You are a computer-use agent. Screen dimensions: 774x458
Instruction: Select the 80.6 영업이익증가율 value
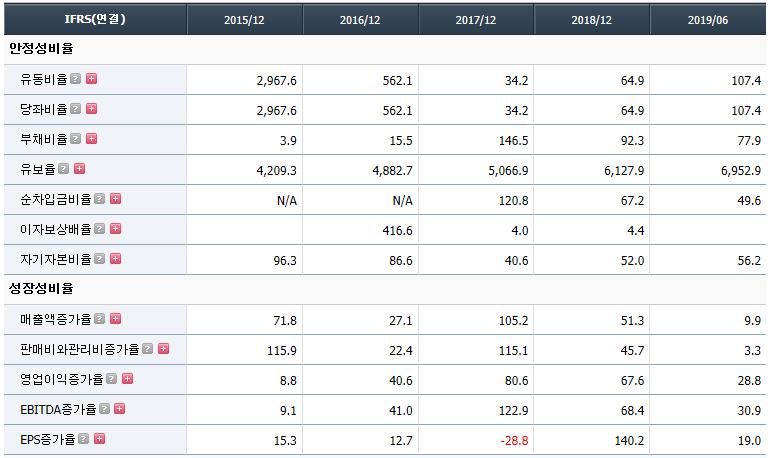[x=516, y=381]
